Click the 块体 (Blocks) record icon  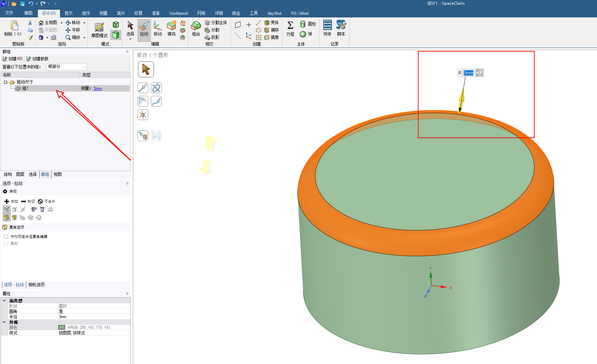327,29
